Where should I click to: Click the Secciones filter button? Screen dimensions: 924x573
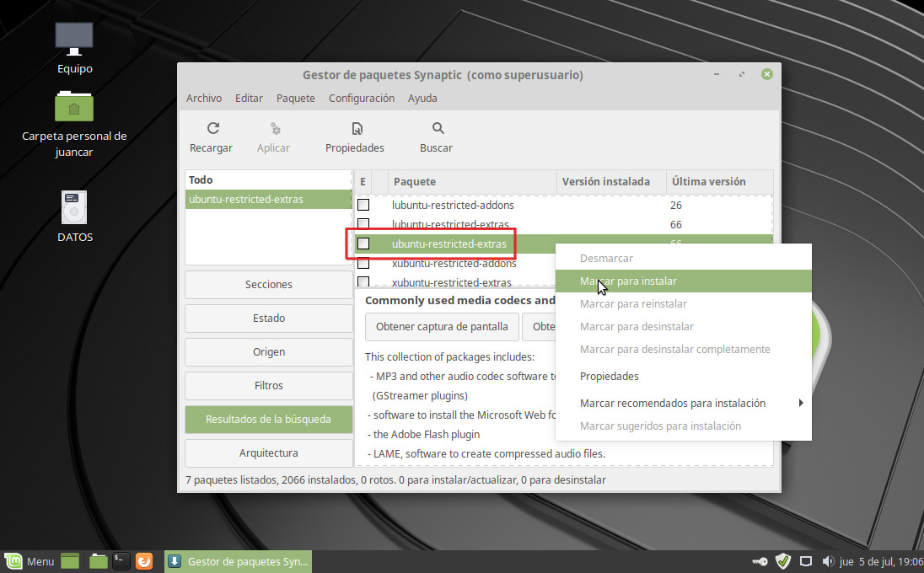coord(268,285)
